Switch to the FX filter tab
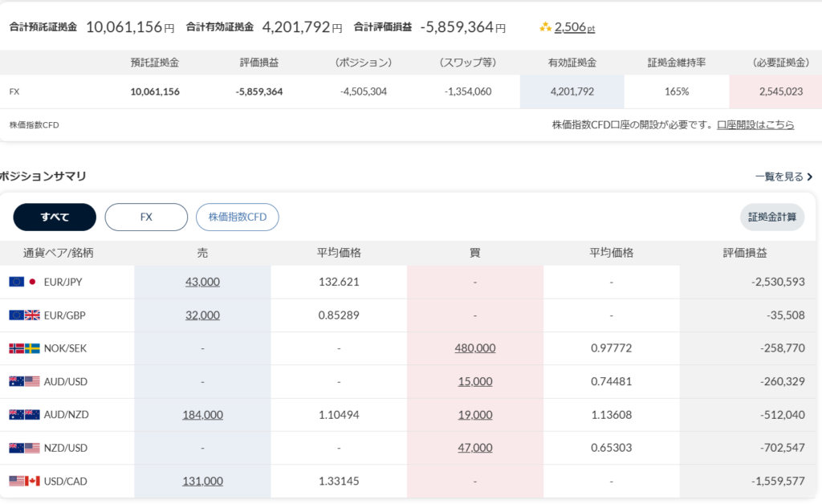 click(146, 217)
